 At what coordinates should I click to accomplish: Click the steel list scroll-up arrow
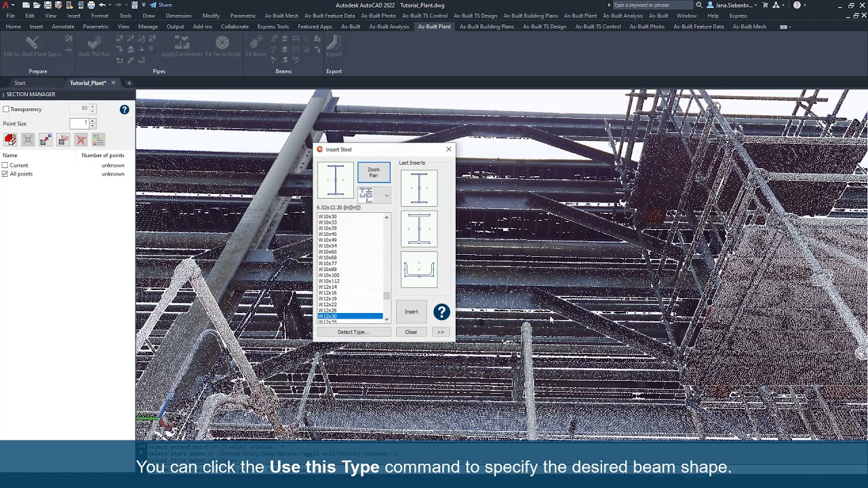pyautogui.click(x=387, y=218)
